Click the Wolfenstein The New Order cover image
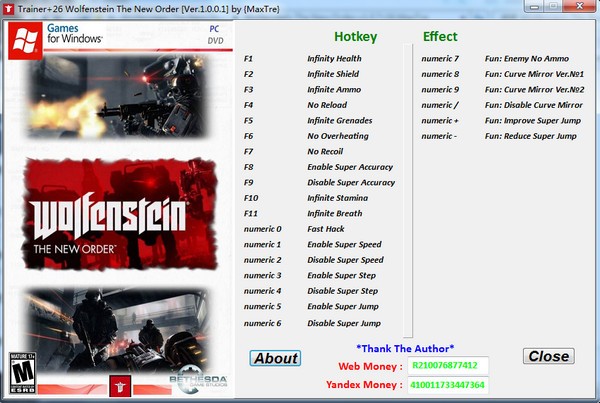The height and width of the screenshot is (403, 600). tap(120, 214)
